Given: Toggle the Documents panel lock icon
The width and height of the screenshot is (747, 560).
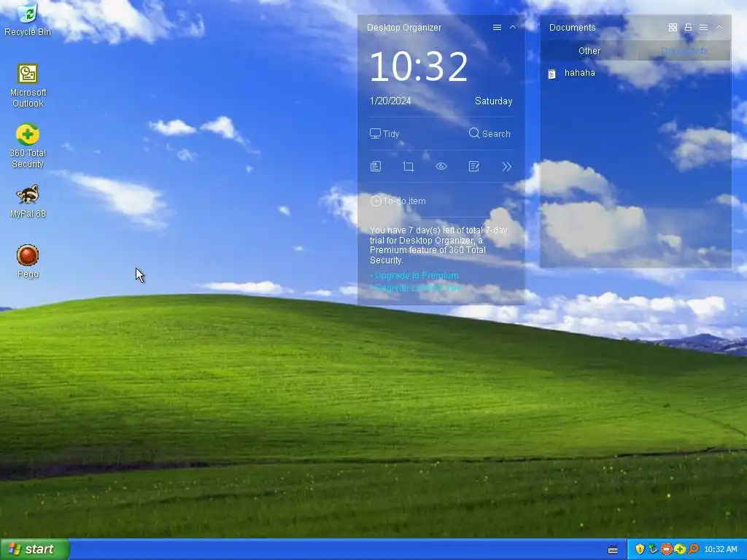Looking at the screenshot, I should coord(688,28).
